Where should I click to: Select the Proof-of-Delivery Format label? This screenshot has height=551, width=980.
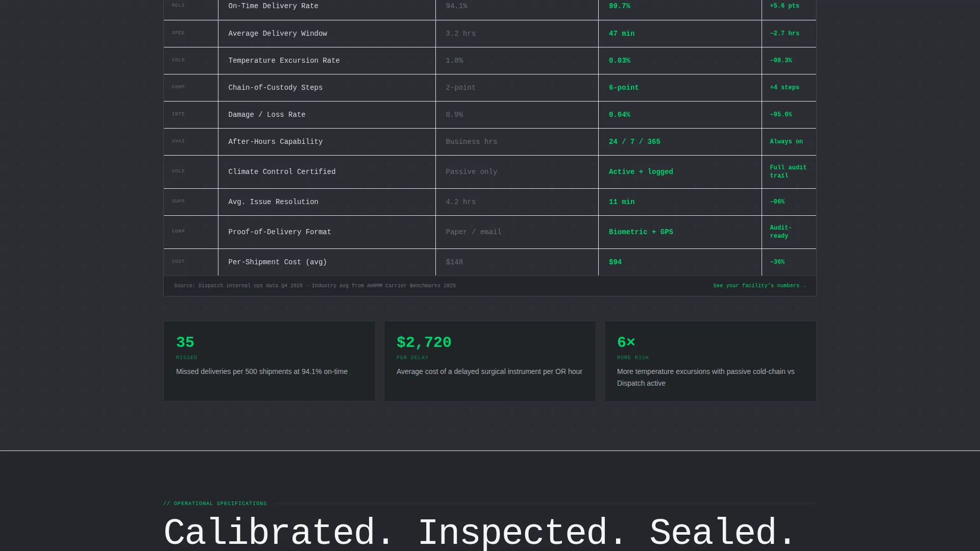[280, 232]
